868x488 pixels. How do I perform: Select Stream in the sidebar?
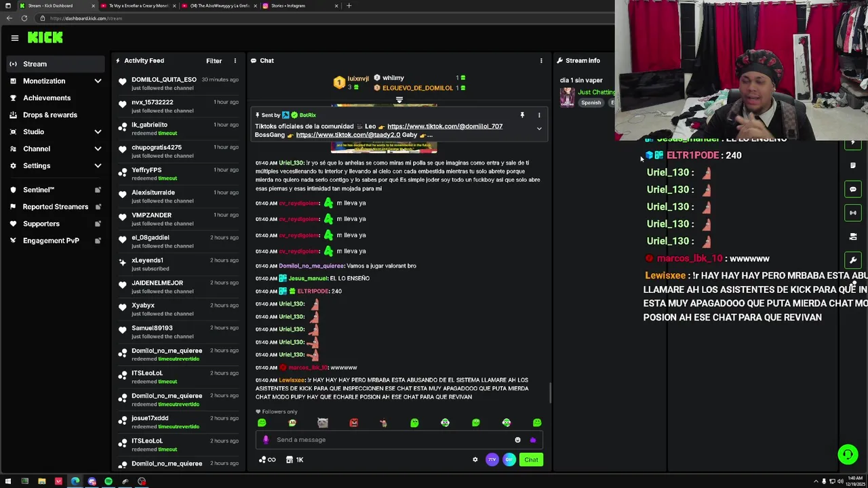(x=56, y=64)
